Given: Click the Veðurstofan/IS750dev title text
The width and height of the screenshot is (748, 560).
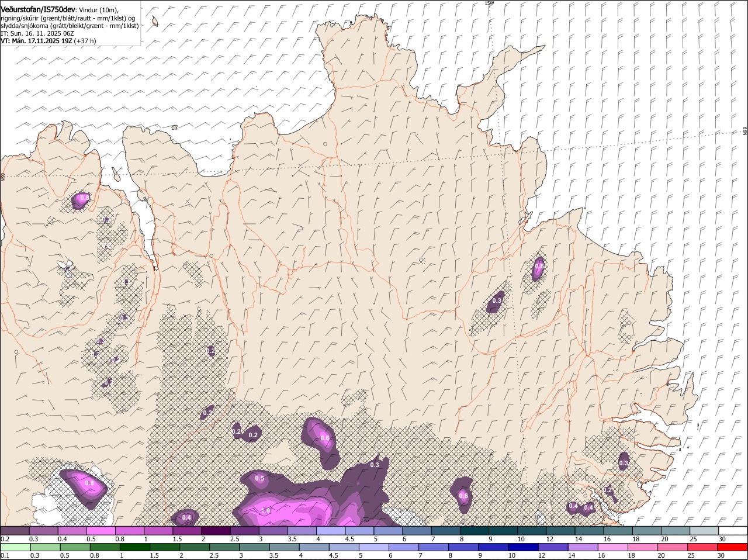Looking at the screenshot, I should tap(39, 10).
